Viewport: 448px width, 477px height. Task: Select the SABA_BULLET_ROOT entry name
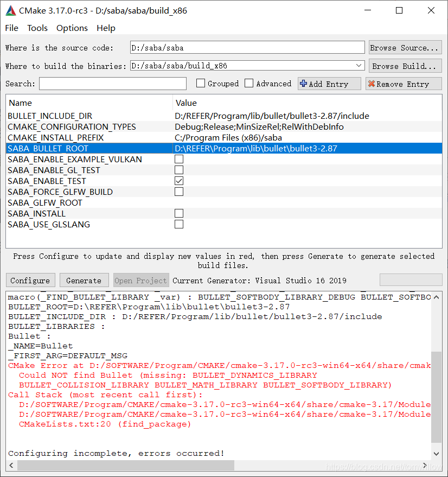[x=48, y=149]
